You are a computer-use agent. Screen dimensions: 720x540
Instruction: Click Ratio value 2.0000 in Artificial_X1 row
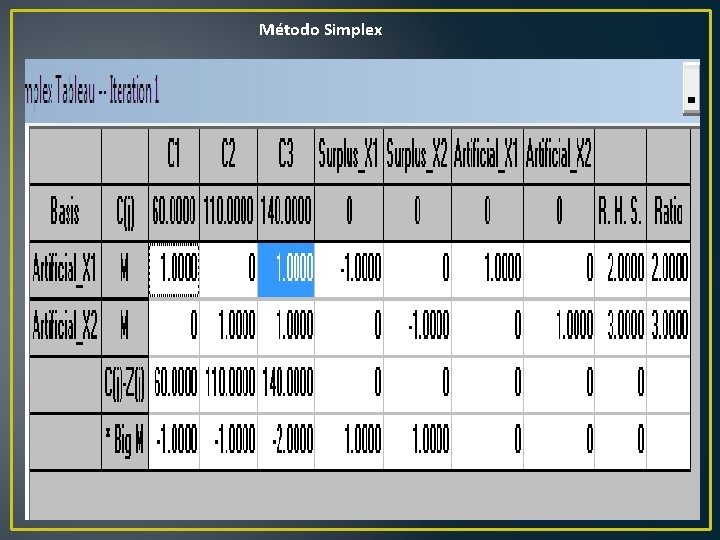pos(668,270)
